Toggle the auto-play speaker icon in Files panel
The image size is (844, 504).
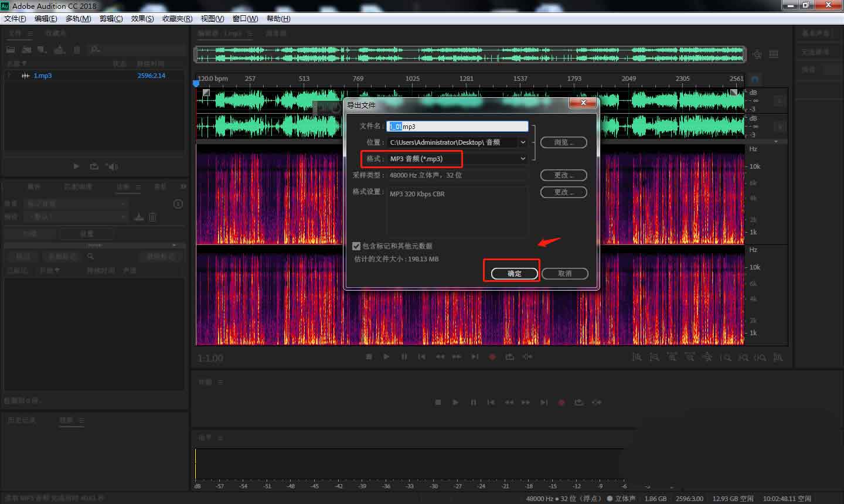point(111,166)
